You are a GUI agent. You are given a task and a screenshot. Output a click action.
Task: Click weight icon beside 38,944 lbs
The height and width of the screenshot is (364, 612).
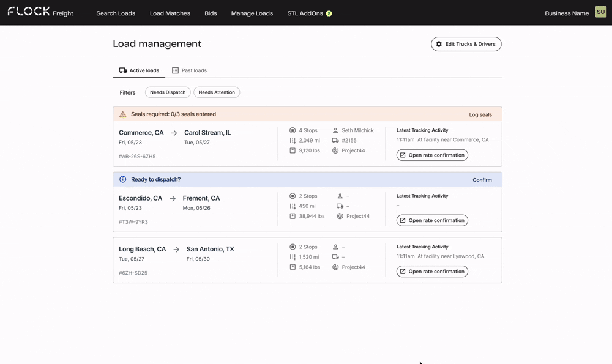(293, 216)
